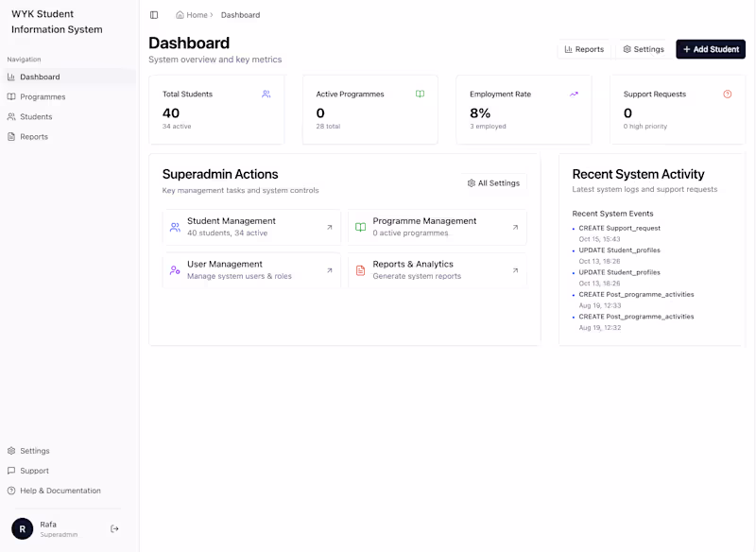Click the Reports & Analytics document icon
Viewport: 756px width, 552px height.
360,270
